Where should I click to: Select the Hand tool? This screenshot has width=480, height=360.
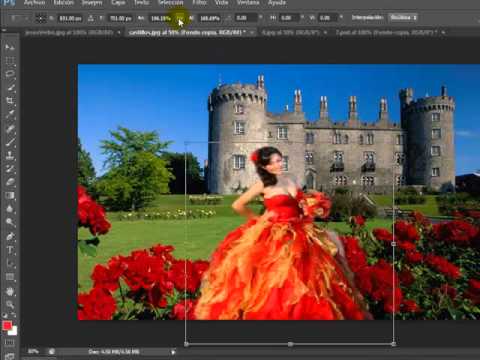click(10, 291)
